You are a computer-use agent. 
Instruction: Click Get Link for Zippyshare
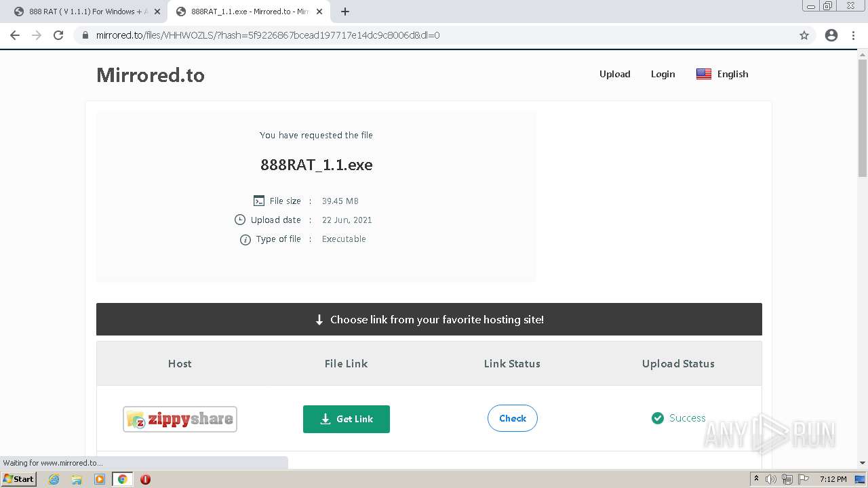click(347, 419)
